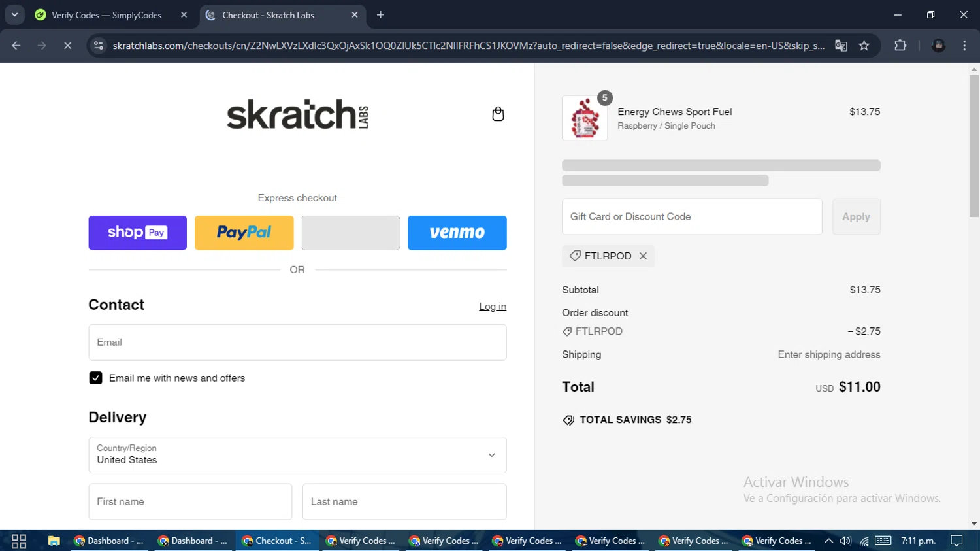This screenshot has width=980, height=551.
Task: Focus the Email input field
Action: [297, 342]
